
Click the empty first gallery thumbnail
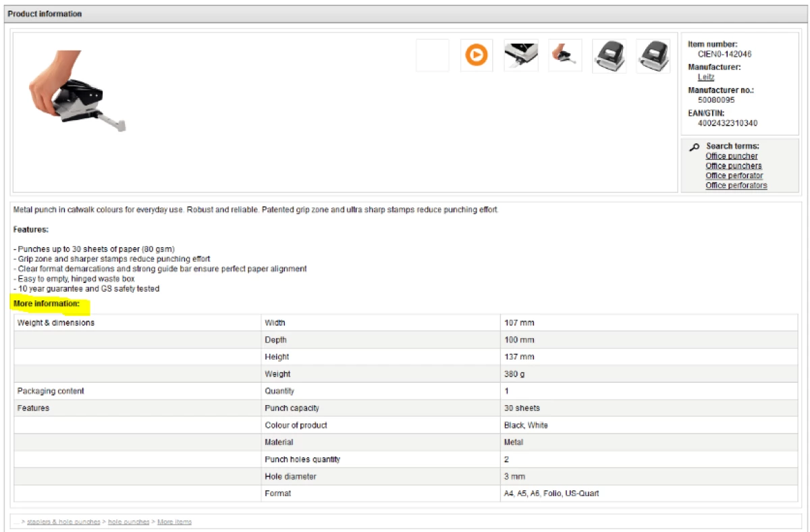point(433,55)
